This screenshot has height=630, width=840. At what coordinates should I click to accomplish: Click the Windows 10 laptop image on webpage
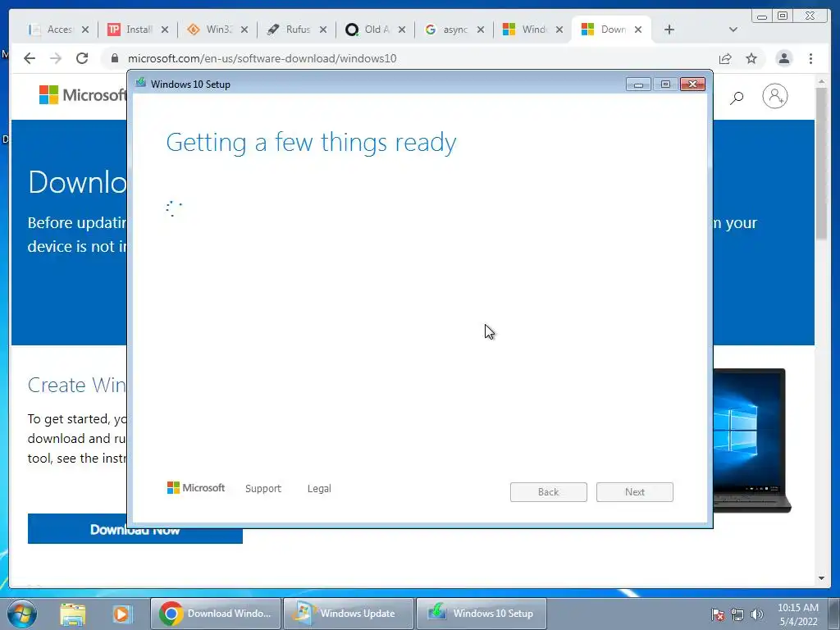[751, 441]
